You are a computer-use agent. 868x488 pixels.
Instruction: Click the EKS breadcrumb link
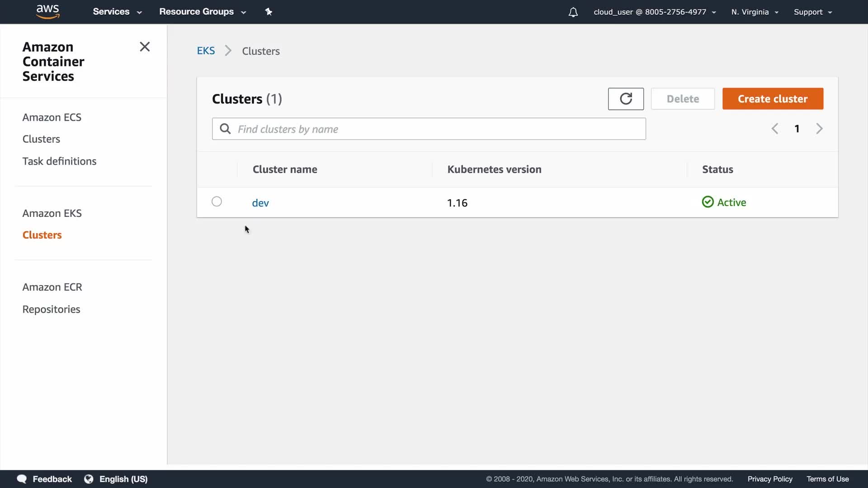coord(206,51)
